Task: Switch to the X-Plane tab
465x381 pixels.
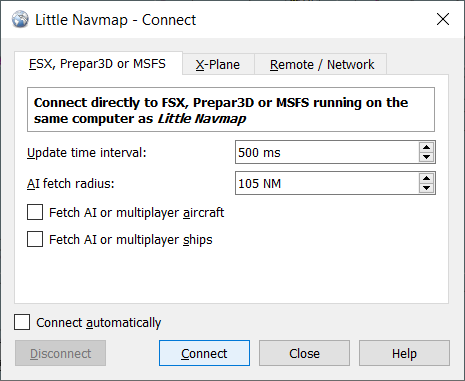Action: click(x=218, y=64)
